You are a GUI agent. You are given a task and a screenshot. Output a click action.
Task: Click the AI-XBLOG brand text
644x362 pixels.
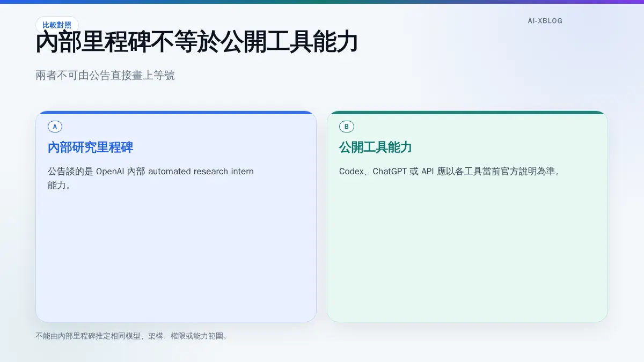[x=545, y=21]
